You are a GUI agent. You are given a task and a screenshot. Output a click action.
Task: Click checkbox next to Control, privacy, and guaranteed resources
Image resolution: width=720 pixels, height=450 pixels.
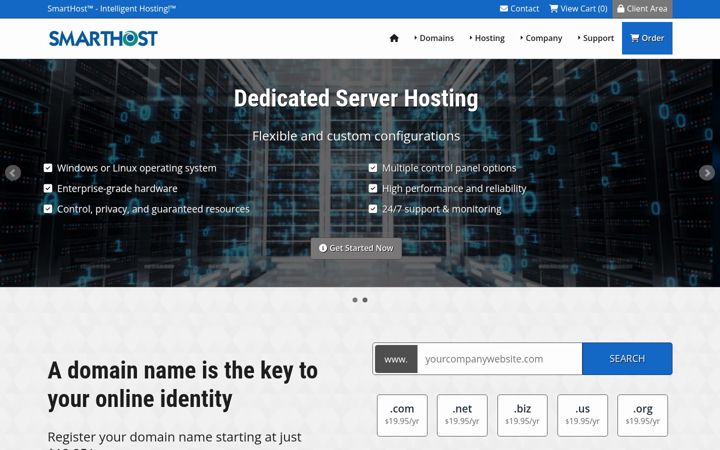tap(48, 209)
